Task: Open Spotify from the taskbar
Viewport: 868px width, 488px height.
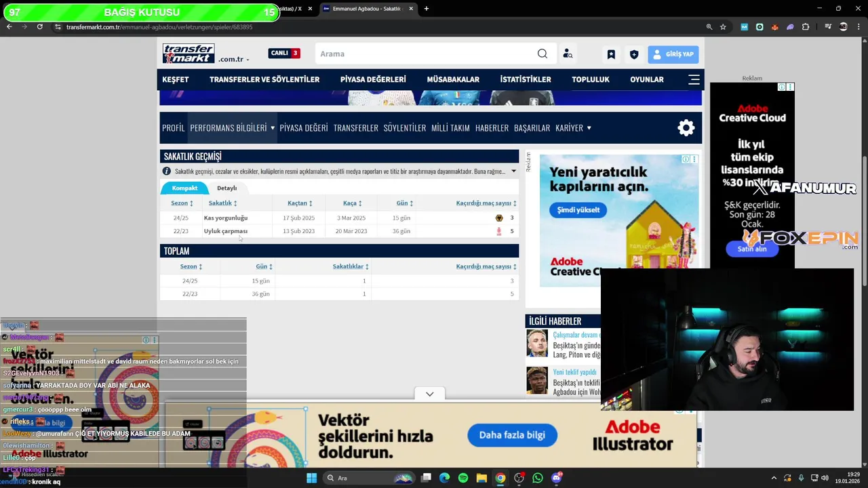Action: tap(463, 478)
